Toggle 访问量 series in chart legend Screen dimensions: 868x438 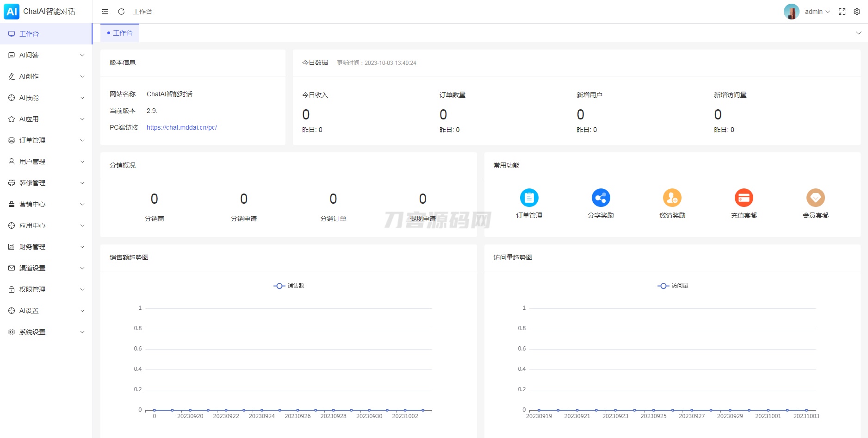[673, 286]
